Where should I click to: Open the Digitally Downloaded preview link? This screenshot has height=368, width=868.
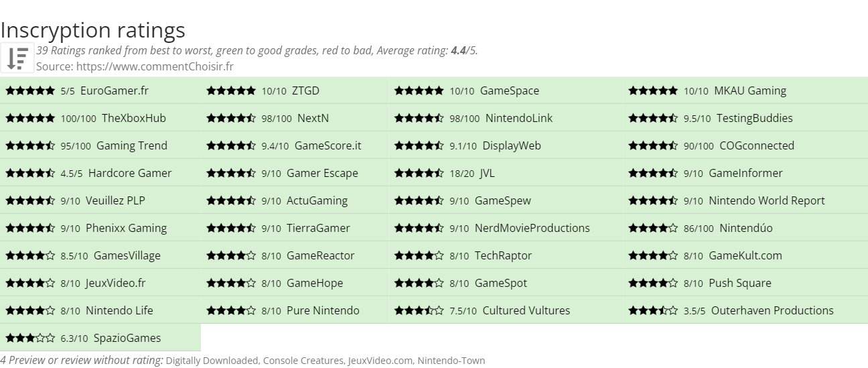pos(212,361)
